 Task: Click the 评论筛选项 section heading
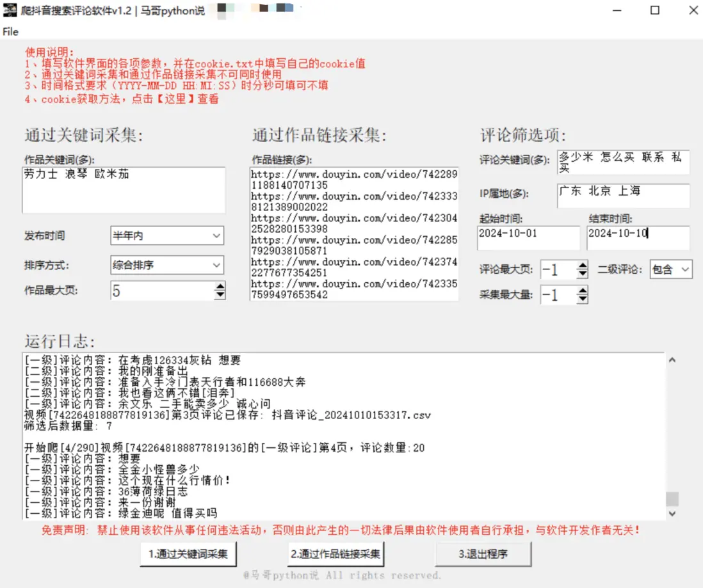click(x=523, y=135)
